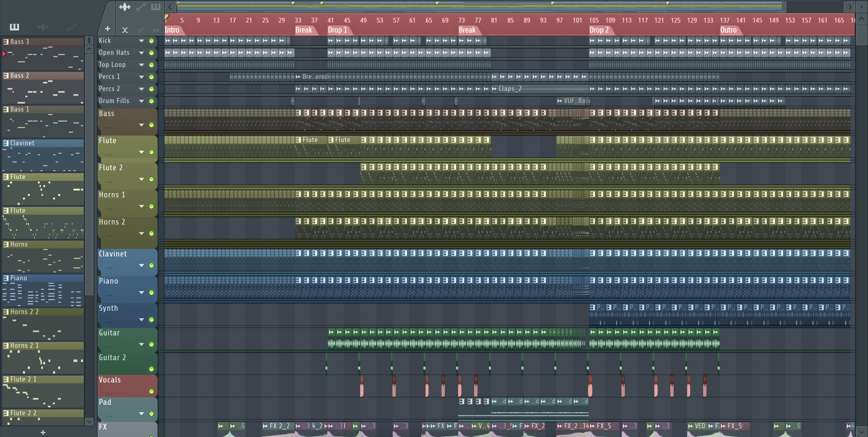The height and width of the screenshot is (437, 868).
Task: Mute the Vocals track
Action: (152, 391)
